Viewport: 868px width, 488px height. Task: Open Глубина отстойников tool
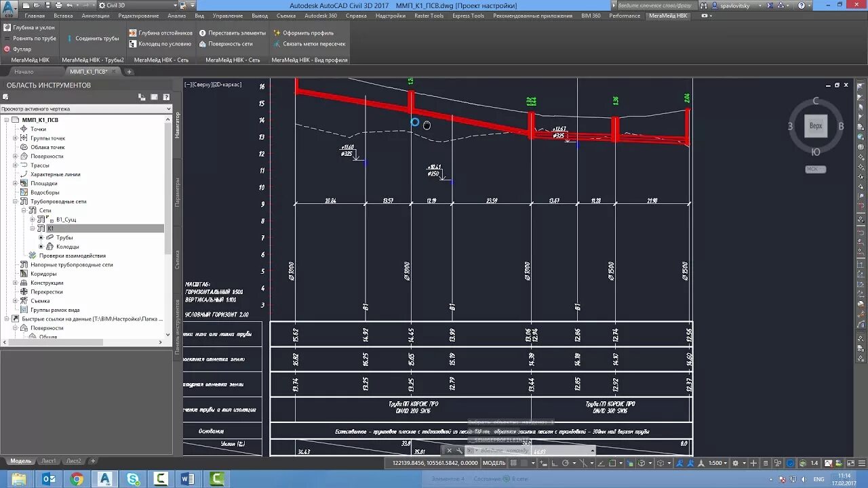tap(161, 33)
